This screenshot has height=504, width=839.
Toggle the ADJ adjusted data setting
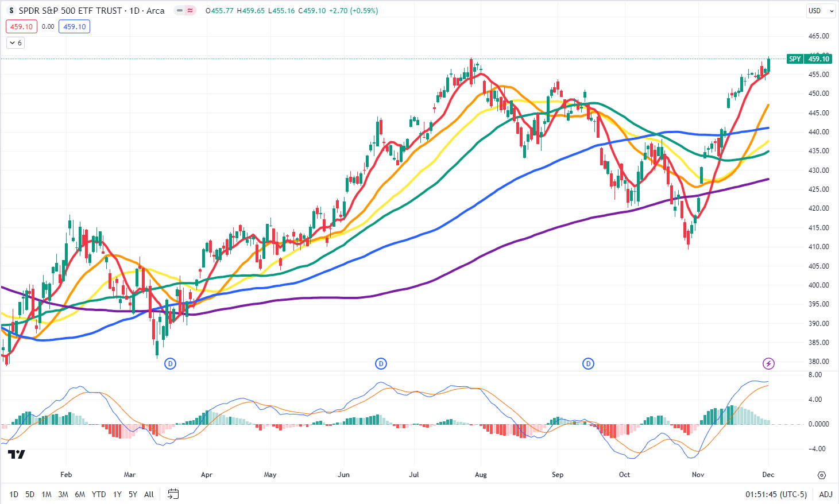coord(826,494)
